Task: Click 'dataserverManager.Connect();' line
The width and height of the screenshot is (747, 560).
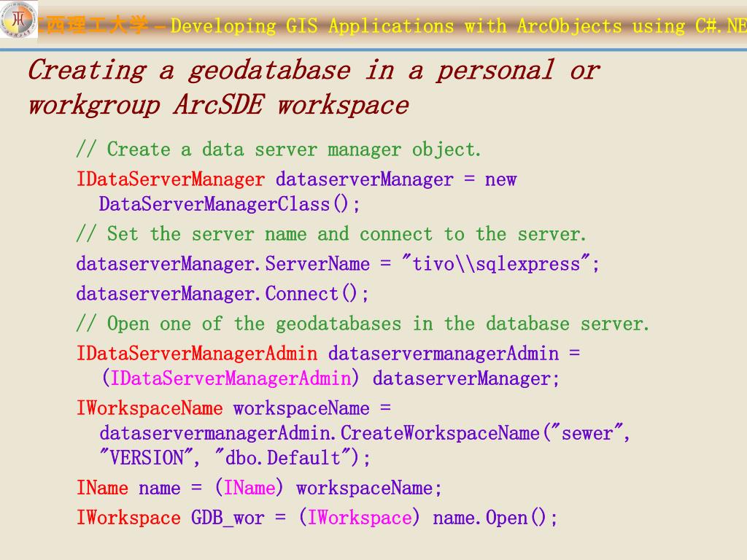Action: [x=222, y=294]
